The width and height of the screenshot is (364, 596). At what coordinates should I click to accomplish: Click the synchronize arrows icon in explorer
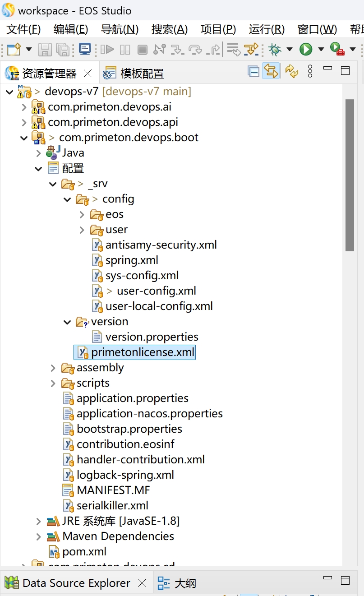tap(292, 71)
